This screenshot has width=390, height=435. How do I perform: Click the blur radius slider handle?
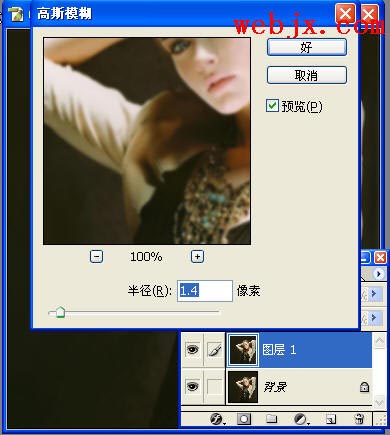coord(60,312)
